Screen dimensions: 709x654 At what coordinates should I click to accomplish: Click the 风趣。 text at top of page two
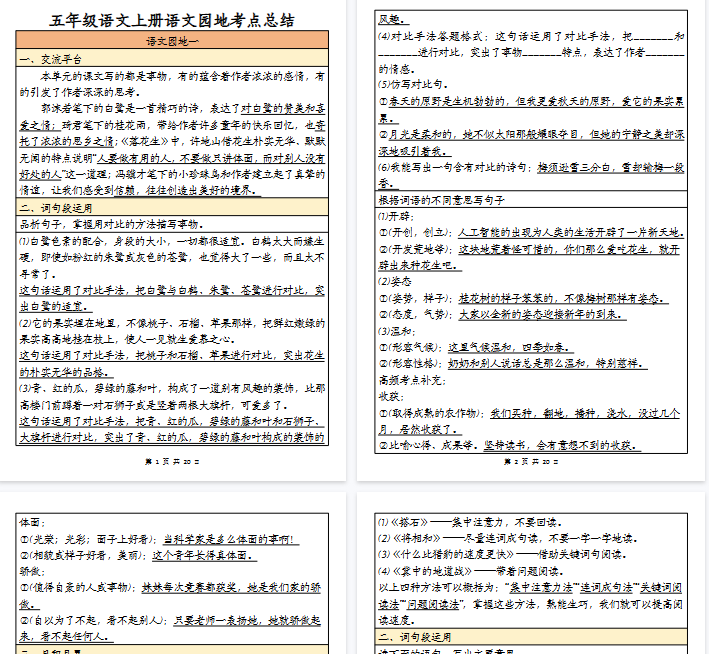392,19
